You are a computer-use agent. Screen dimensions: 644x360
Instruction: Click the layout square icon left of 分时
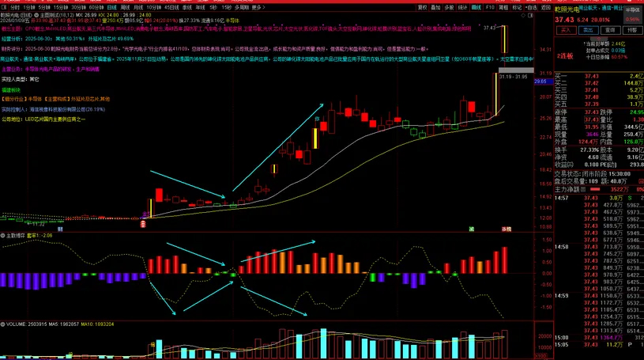pos(4,7)
